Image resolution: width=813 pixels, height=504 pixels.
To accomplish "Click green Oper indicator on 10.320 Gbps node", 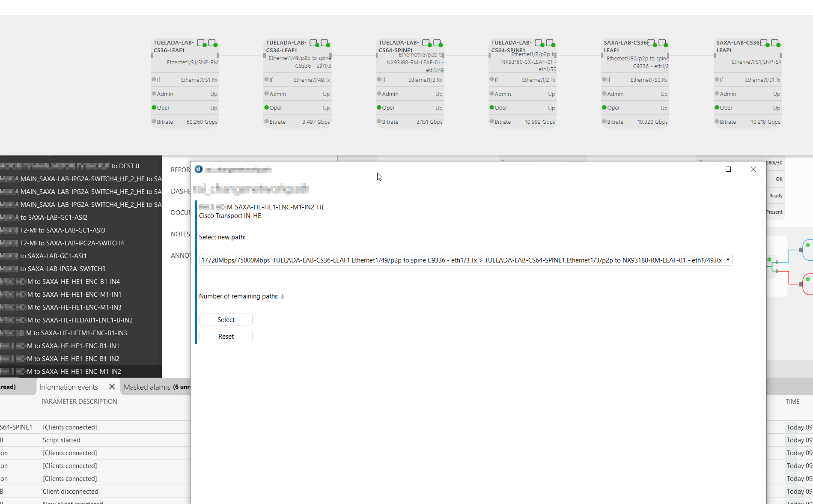I will pyautogui.click(x=604, y=107).
